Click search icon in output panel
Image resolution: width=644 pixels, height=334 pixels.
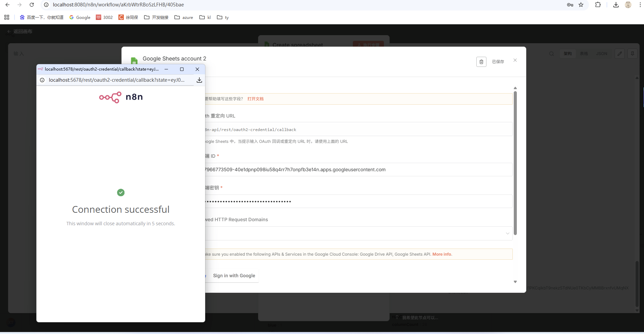point(552,54)
